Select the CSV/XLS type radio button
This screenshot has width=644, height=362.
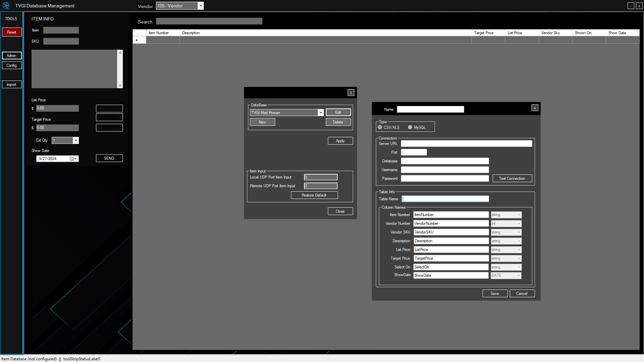pyautogui.click(x=380, y=127)
